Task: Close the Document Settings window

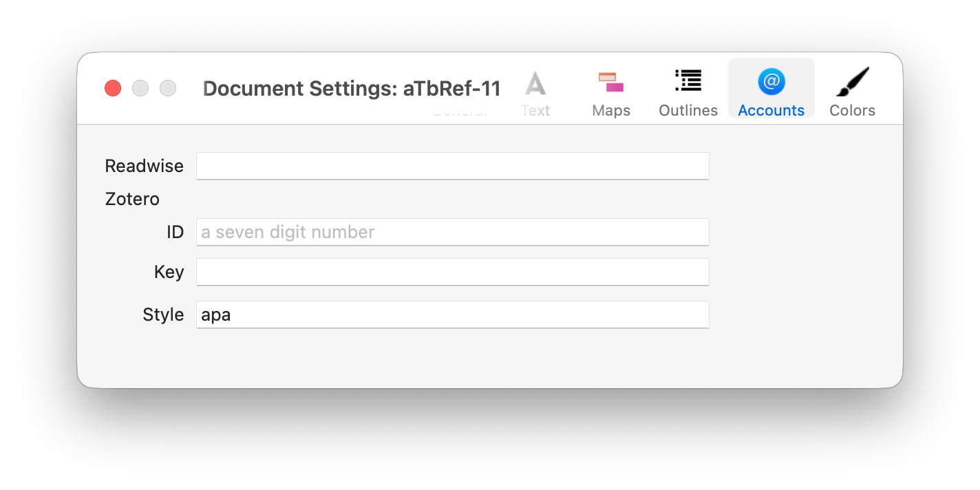Action: (113, 88)
